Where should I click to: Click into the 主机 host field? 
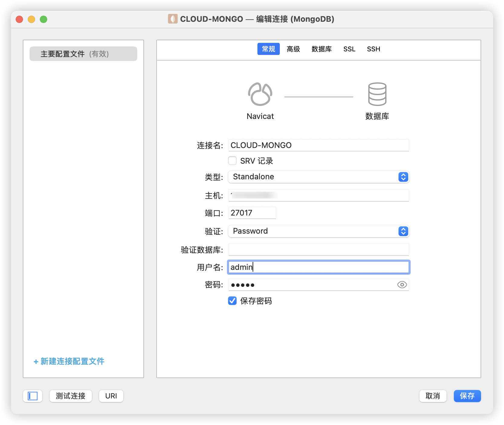(319, 195)
